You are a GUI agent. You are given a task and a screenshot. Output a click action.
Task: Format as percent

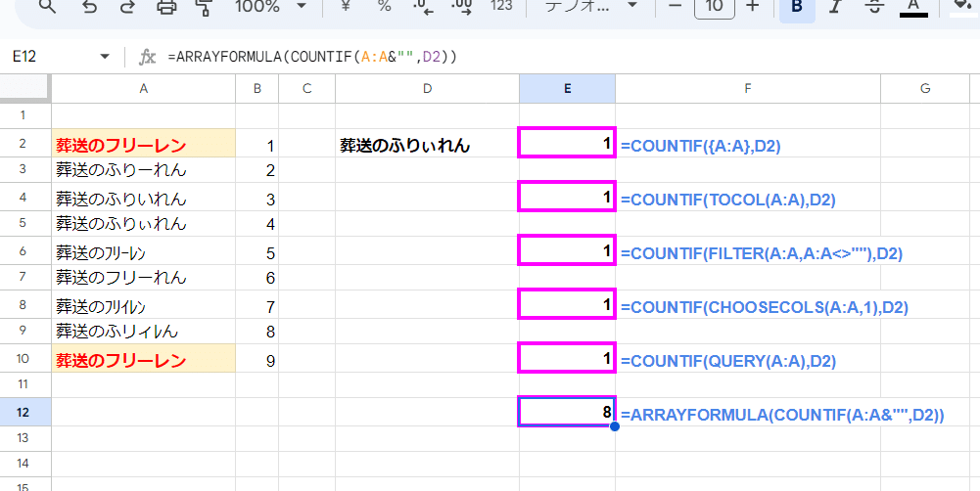(384, 6)
